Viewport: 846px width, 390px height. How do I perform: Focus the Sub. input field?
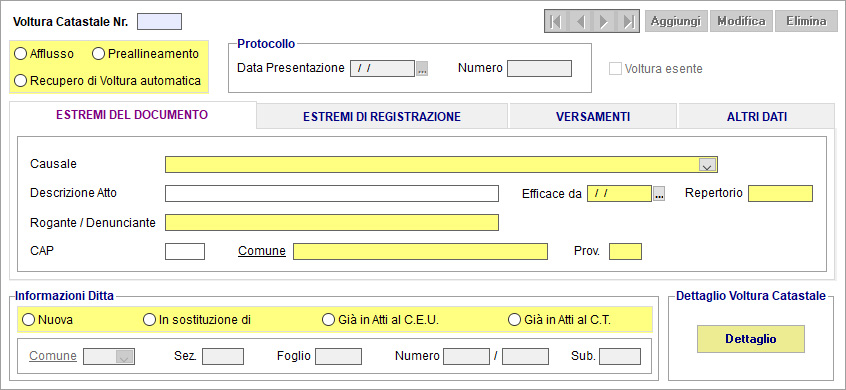click(620, 357)
